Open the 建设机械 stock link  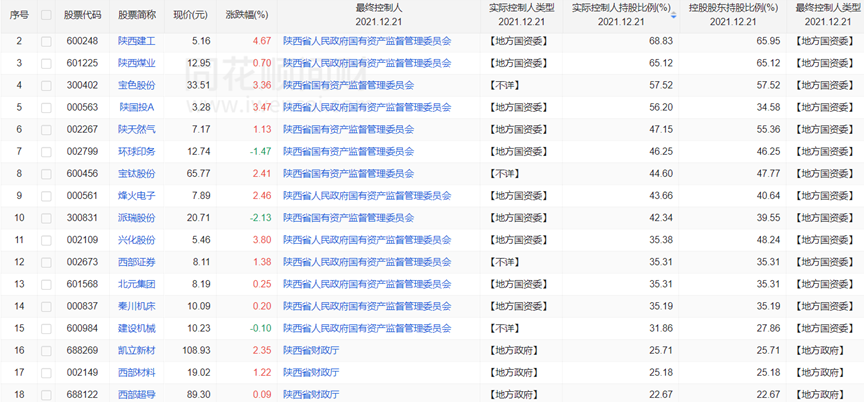(x=137, y=329)
